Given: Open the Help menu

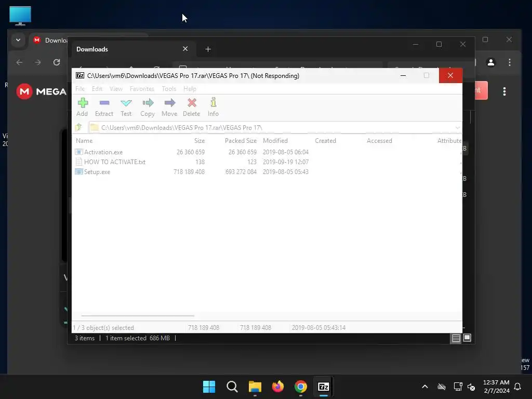Looking at the screenshot, I should tap(190, 88).
